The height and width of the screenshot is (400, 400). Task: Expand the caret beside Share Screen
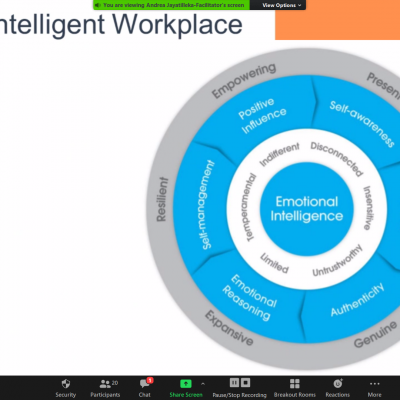pos(203,384)
